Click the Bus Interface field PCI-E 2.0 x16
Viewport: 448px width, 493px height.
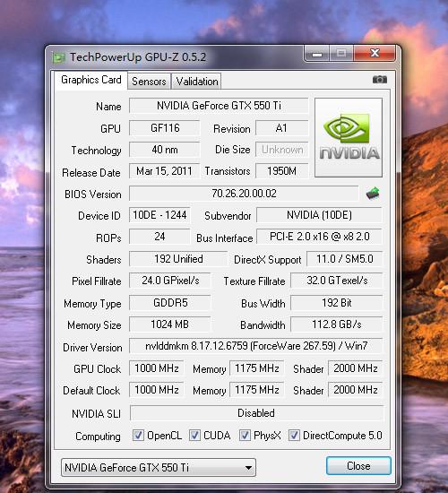click(319, 237)
